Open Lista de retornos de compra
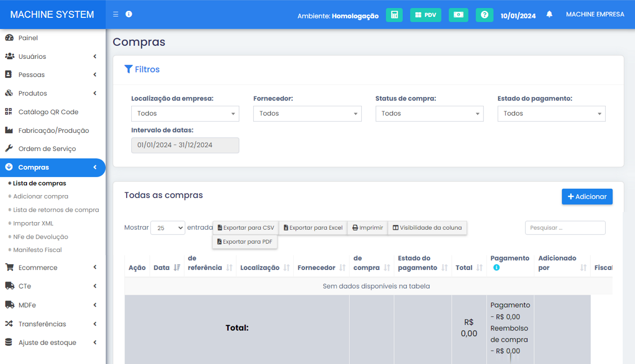This screenshot has height=364, width=635. (x=56, y=210)
